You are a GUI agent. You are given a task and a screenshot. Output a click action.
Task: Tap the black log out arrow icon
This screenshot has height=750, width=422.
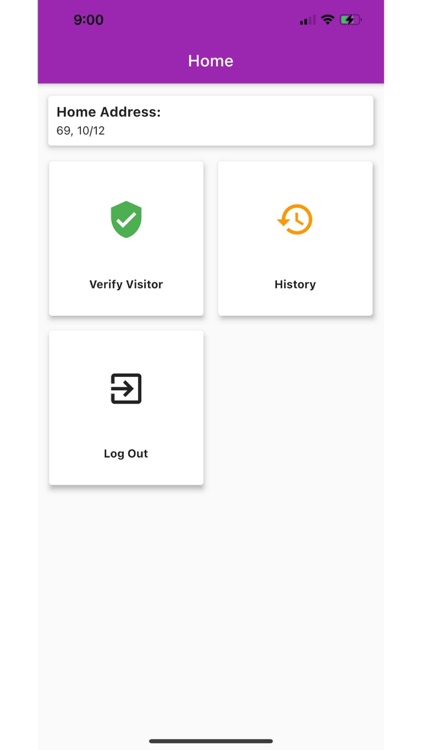(x=126, y=388)
